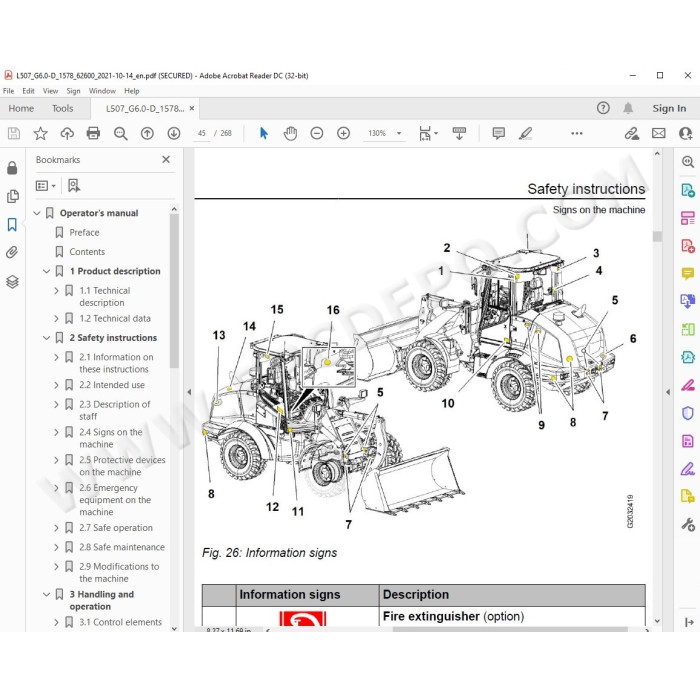Screen dimensions: 700x700
Task: Print the document
Action: coord(93,133)
